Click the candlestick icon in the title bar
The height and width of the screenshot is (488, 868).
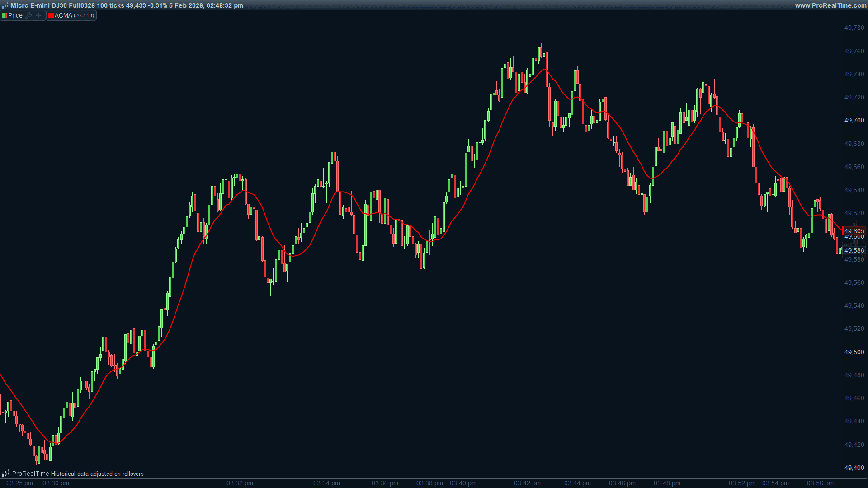tap(5, 6)
